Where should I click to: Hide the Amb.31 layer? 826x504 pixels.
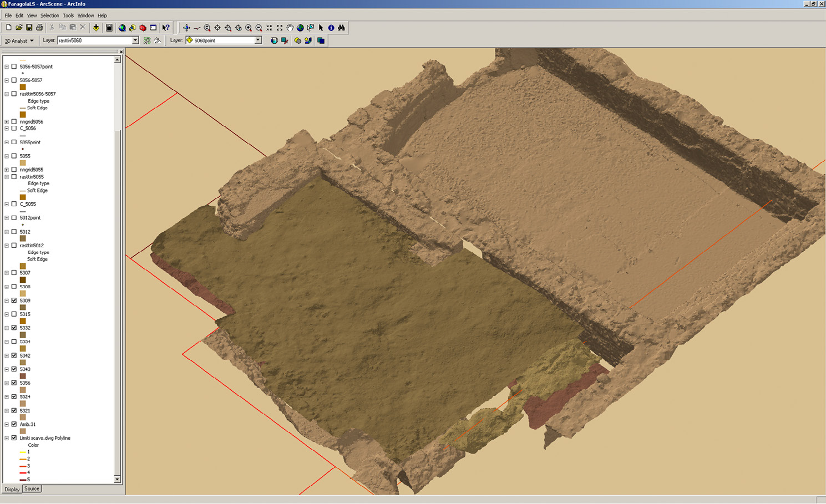[x=14, y=424]
